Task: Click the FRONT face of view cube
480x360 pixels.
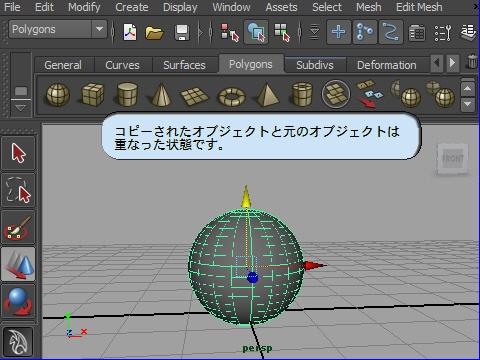Action: [453, 159]
